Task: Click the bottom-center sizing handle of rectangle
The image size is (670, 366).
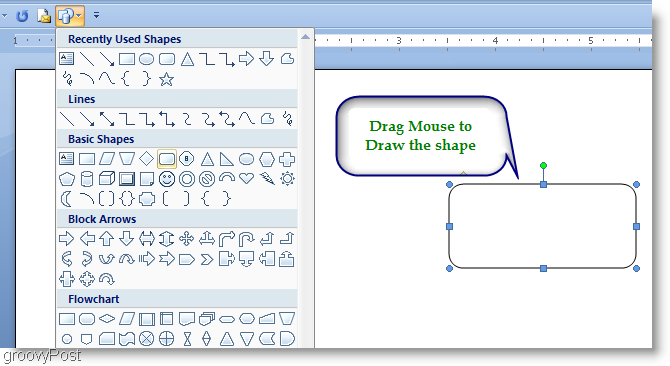Action: [x=544, y=268]
